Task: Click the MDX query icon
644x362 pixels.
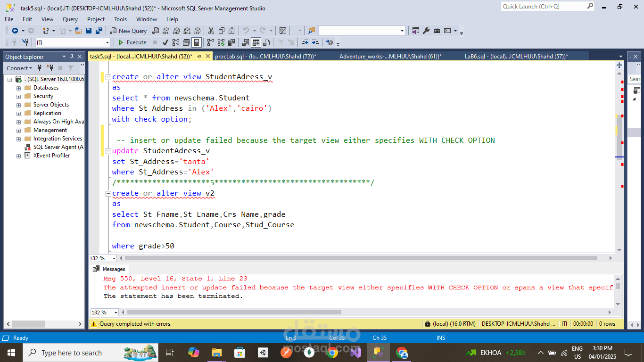Action: (x=166, y=31)
